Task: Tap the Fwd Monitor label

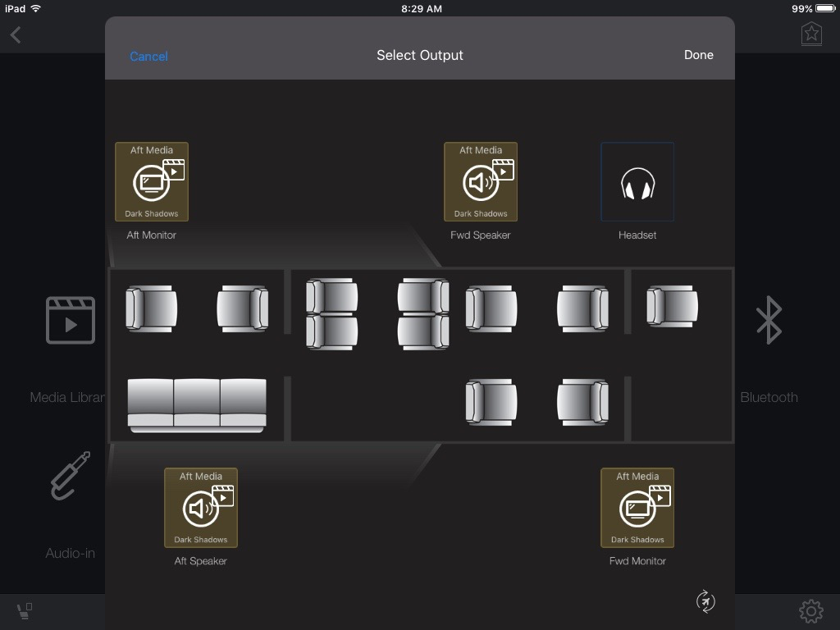Action: click(x=637, y=561)
